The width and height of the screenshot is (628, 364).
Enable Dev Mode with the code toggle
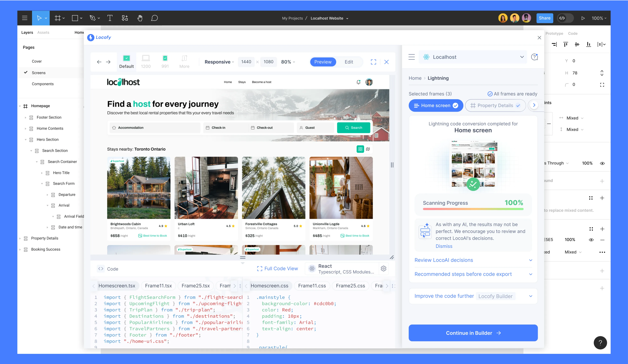(x=565, y=18)
